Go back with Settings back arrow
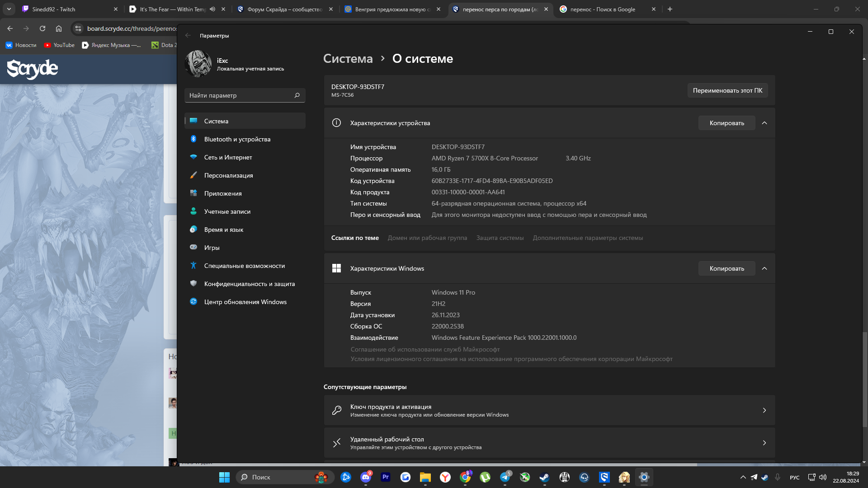868x488 pixels. point(188,35)
